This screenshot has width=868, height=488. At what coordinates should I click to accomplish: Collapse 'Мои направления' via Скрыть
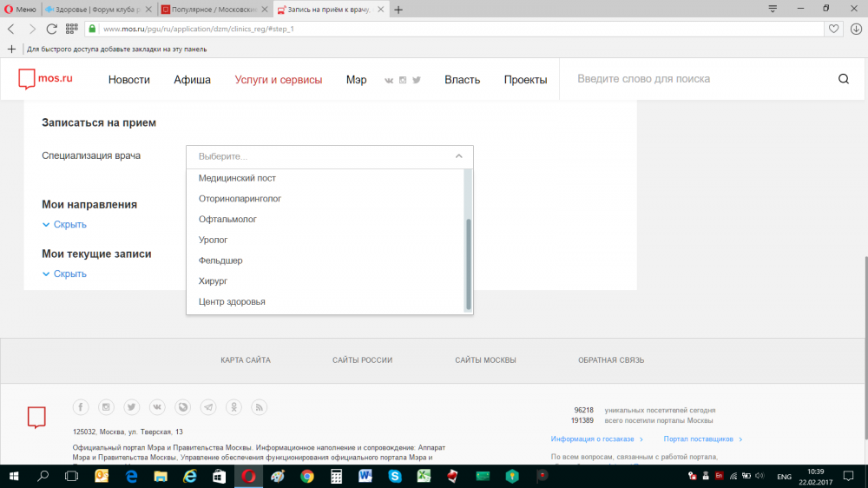coord(69,225)
